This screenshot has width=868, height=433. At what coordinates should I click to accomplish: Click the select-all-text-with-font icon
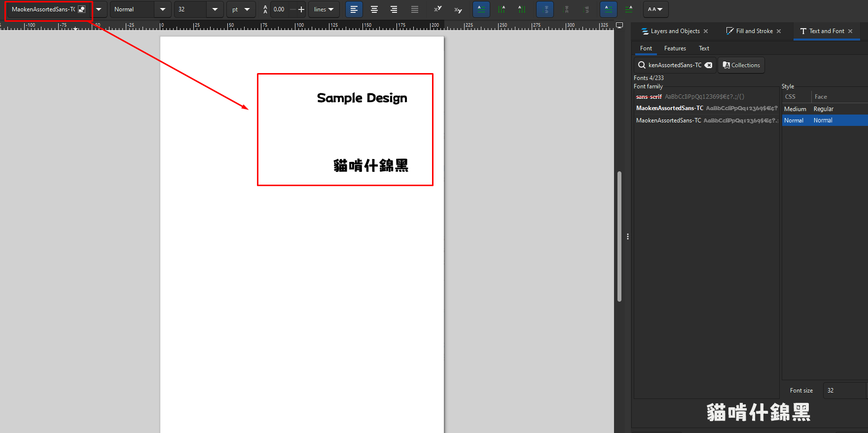(x=82, y=9)
